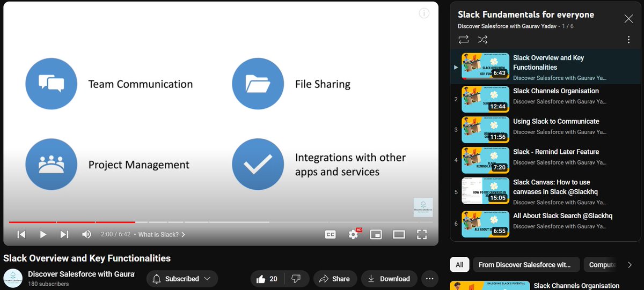Open more actions ellipsis below video
This screenshot has width=644, height=290.
click(x=429, y=279)
